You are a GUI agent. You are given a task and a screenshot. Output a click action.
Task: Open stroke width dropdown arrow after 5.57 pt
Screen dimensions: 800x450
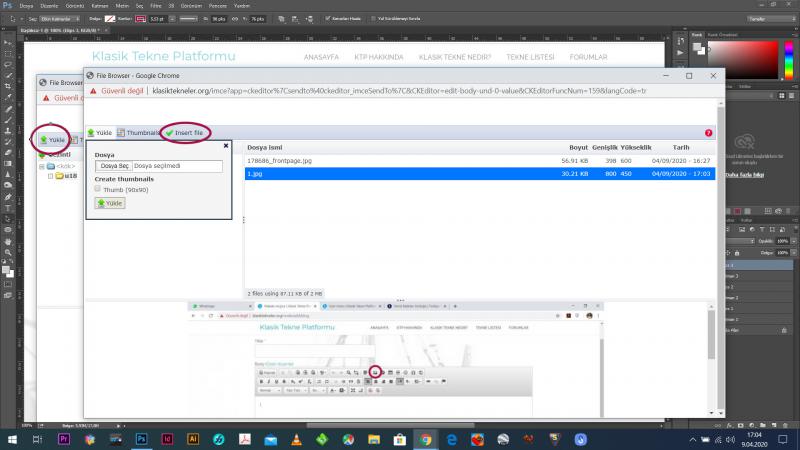(x=172, y=19)
